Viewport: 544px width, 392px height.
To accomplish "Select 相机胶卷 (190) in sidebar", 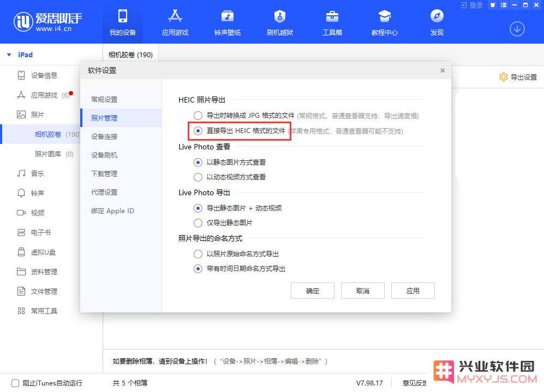I will point(41,134).
